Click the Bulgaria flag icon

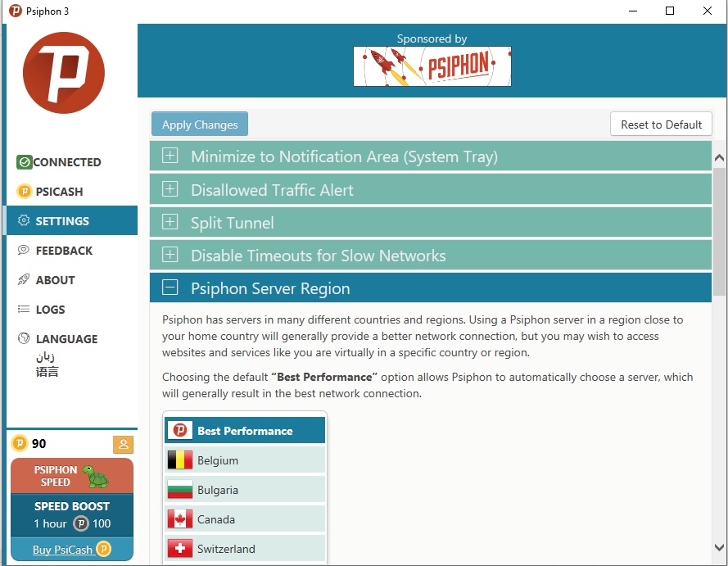tap(180, 490)
